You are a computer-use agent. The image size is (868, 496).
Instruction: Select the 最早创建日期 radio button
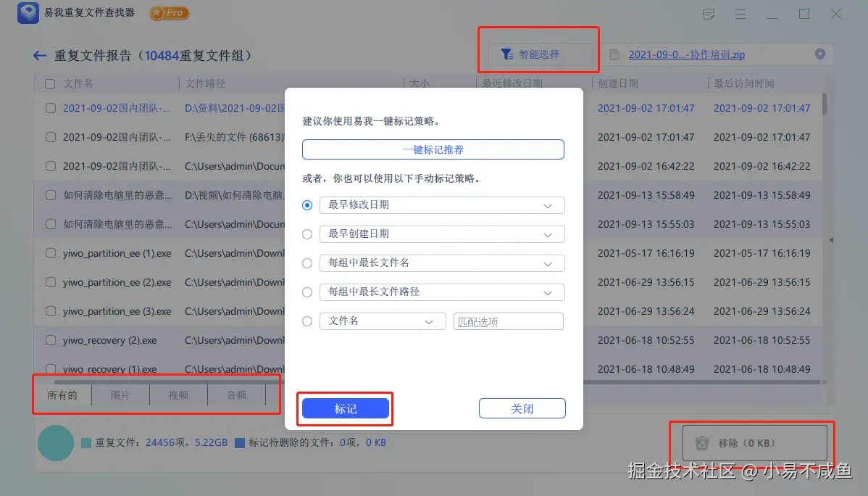coord(307,234)
